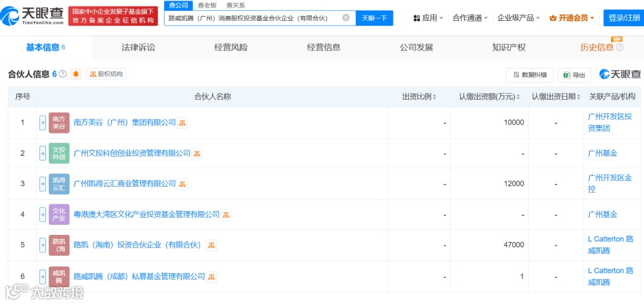Open L Catterton 路威凯腾 link in row 5

[x=611, y=245]
